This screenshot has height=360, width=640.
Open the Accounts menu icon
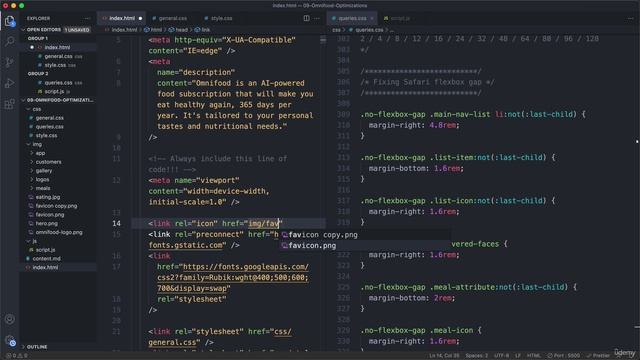9,319
